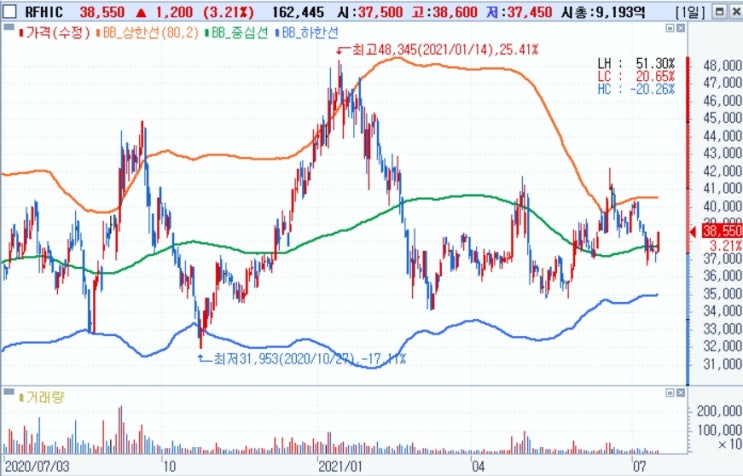
Task: Click the blue handle icon atop volume panel
Action: pos(9,392)
